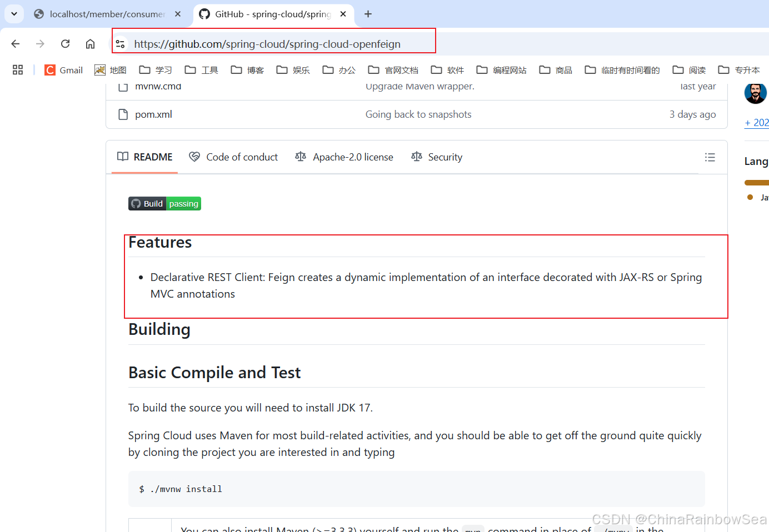This screenshot has height=532, width=769.
Task: Reload the current page
Action: pos(65,44)
